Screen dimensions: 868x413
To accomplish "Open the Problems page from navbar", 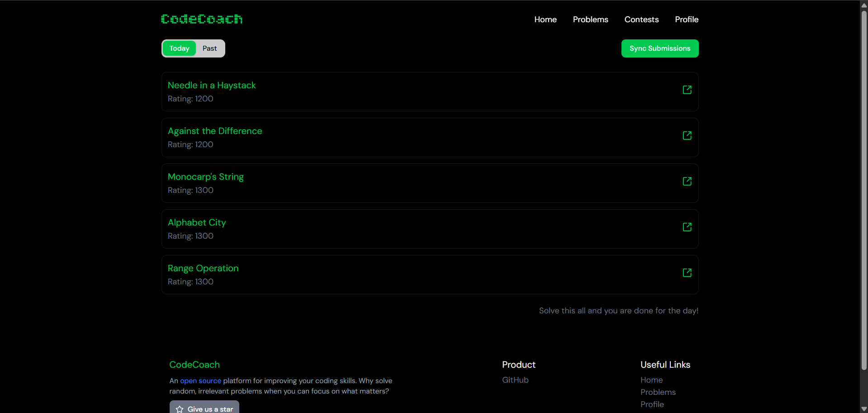I will pyautogui.click(x=590, y=19).
